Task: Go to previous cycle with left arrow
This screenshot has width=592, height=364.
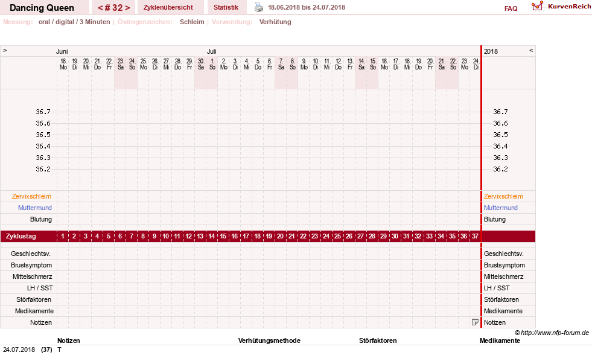Action: click(100, 8)
